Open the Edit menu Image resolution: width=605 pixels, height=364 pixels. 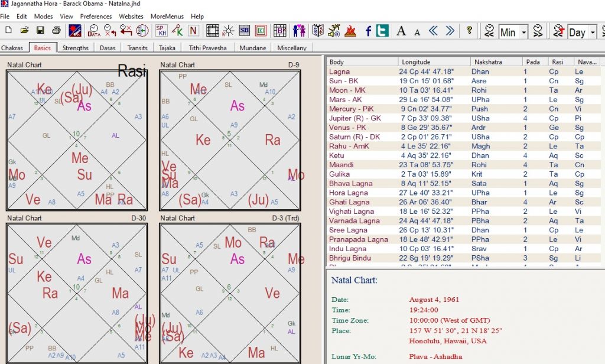pos(22,16)
